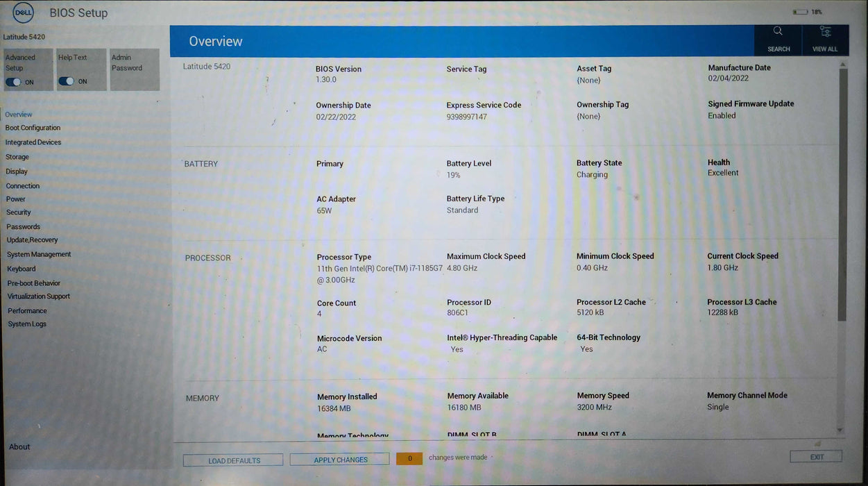Click Processor L2 Cache 5120 kB
The image size is (868, 486).
click(x=590, y=313)
